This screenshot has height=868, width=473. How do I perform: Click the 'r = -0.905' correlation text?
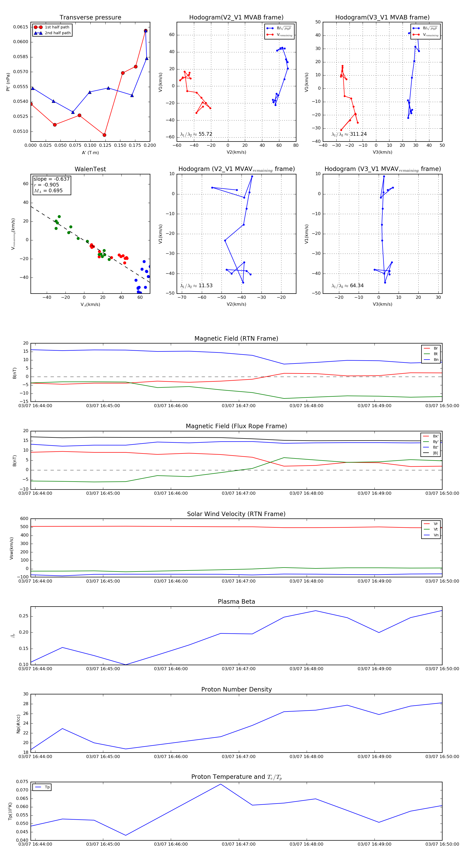coord(47,185)
